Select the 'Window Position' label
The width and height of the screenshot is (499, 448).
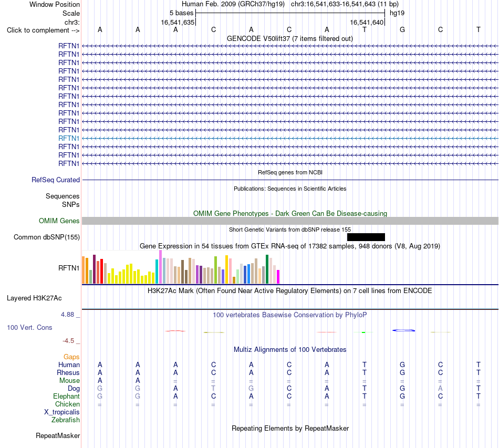pos(55,4)
